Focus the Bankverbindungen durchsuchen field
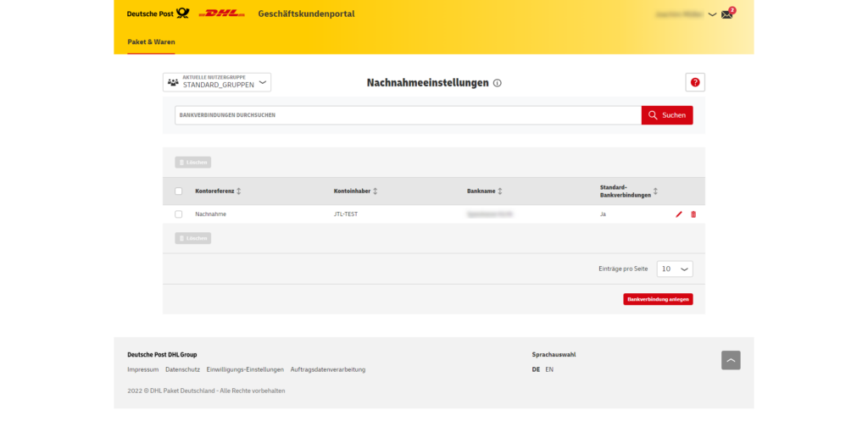Image resolution: width=868 pixels, height=438 pixels. [x=408, y=115]
